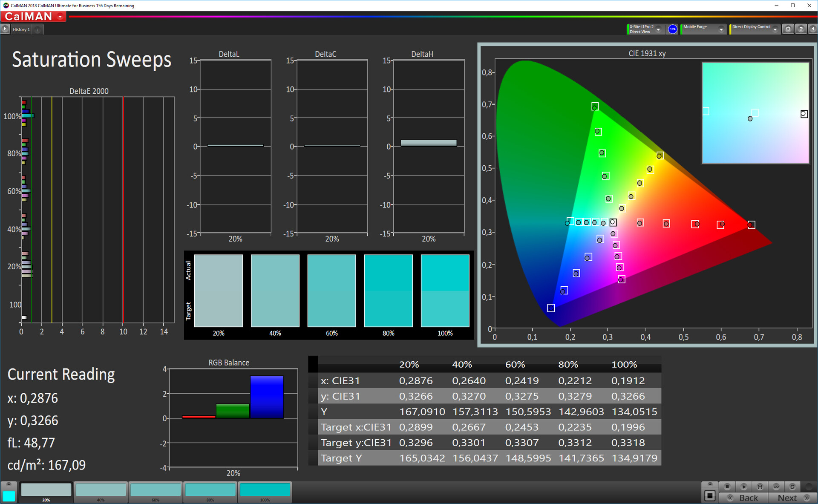The image size is (818, 504).
Task: Add a new history tab with plus button
Action: tap(37, 29)
